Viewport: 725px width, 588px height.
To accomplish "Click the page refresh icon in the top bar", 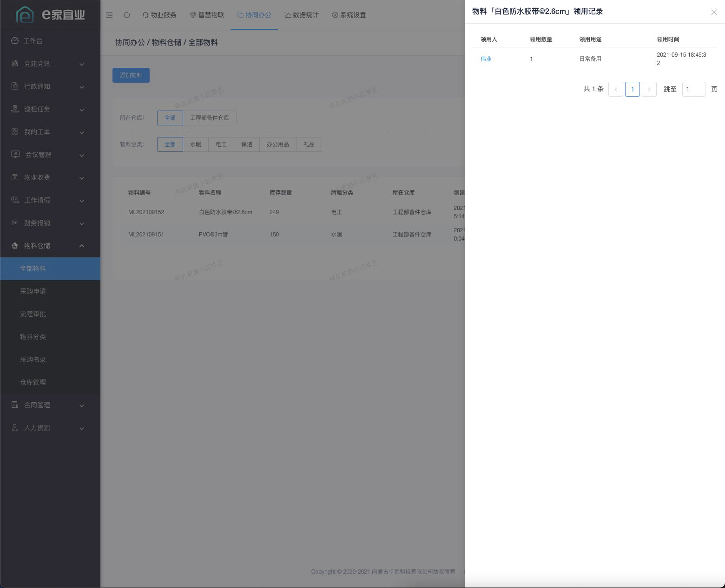I will (x=126, y=14).
